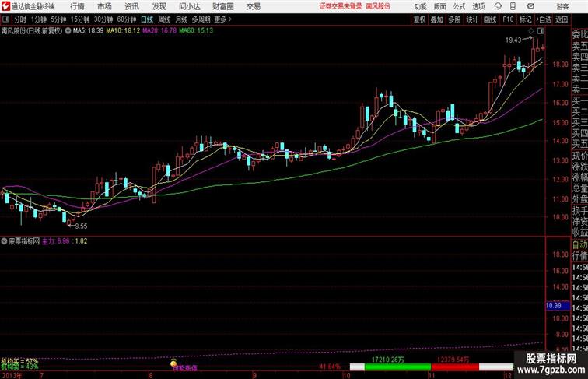This screenshot has width=588, height=379.
Task: Open the 问小达 menu
Action: pyautogui.click(x=190, y=6)
